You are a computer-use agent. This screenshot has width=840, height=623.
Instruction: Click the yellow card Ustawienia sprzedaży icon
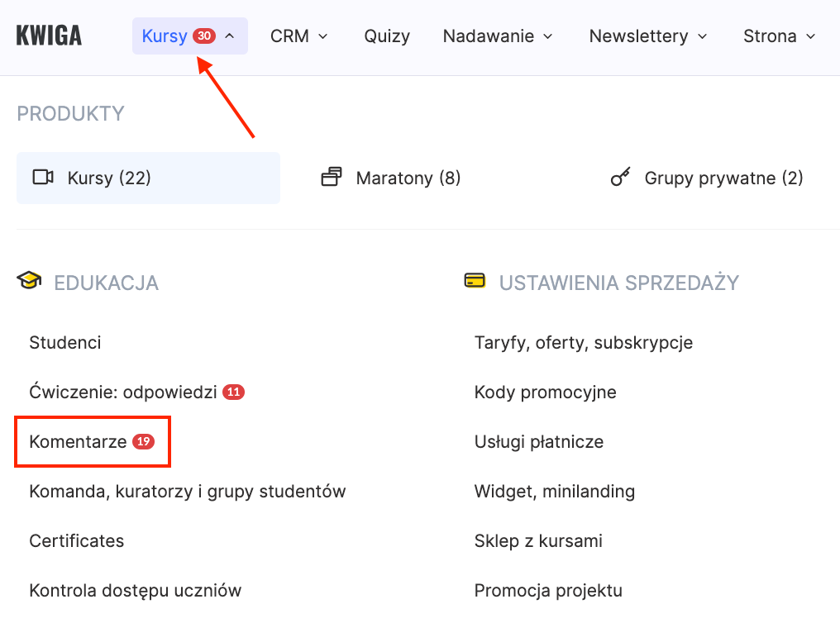(475, 281)
